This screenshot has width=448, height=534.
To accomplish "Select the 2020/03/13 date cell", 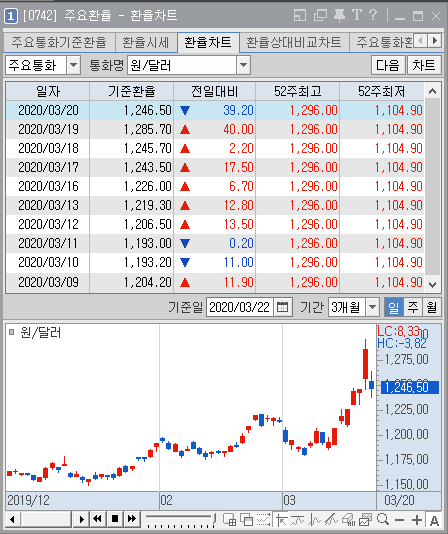I will click(x=48, y=205).
